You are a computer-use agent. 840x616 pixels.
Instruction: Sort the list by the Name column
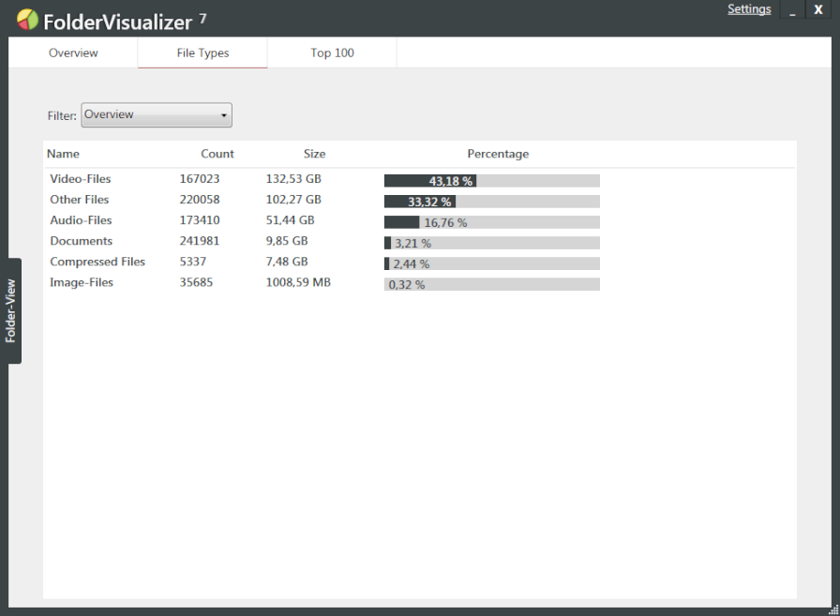tap(63, 154)
